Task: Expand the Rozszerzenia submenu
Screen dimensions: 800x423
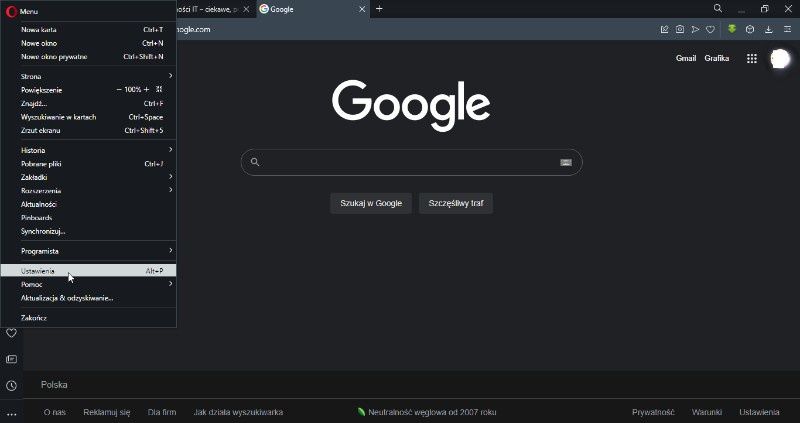Action: pos(88,190)
